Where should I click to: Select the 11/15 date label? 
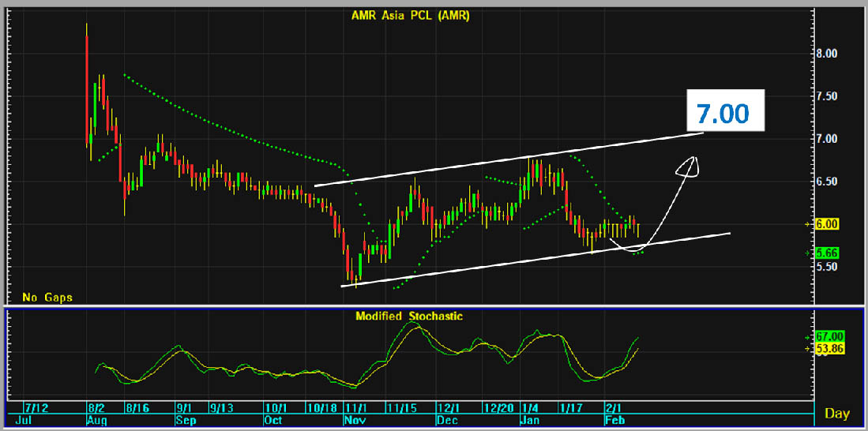(x=400, y=408)
